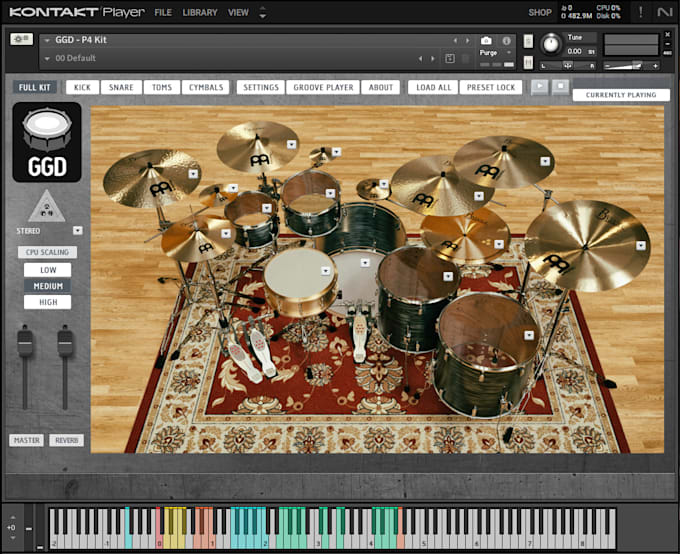
Task: Shift keyboard octave down arrow
Action: 13,538
